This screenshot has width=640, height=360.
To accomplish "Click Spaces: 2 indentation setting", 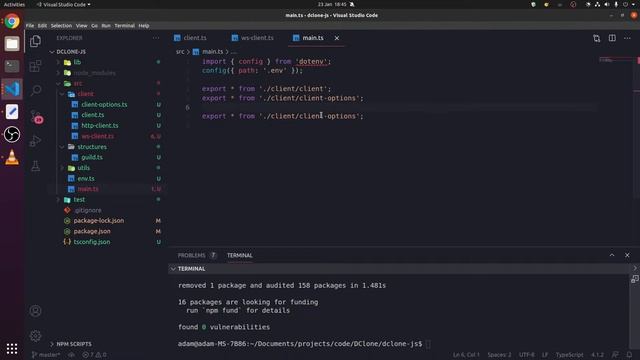I will tap(499, 355).
